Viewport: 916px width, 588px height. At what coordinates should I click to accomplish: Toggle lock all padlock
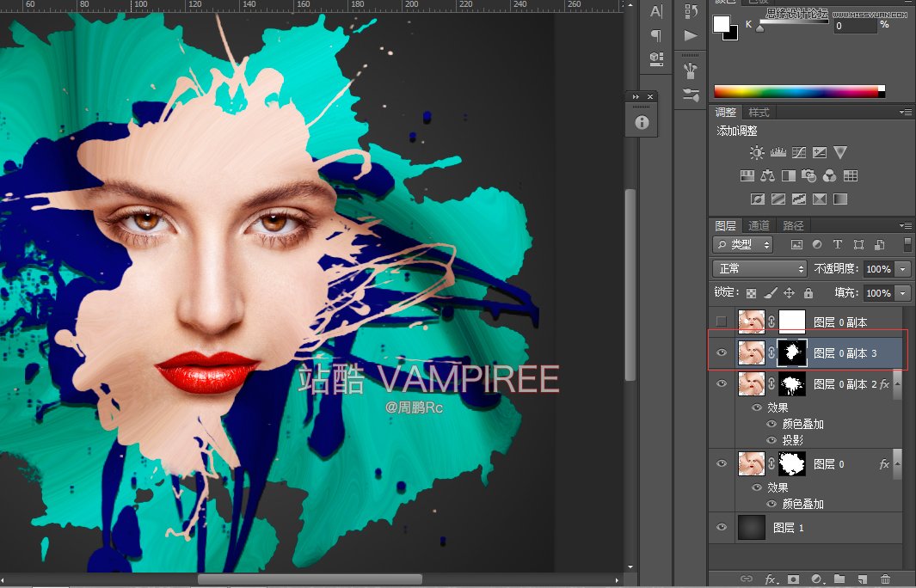(x=808, y=292)
